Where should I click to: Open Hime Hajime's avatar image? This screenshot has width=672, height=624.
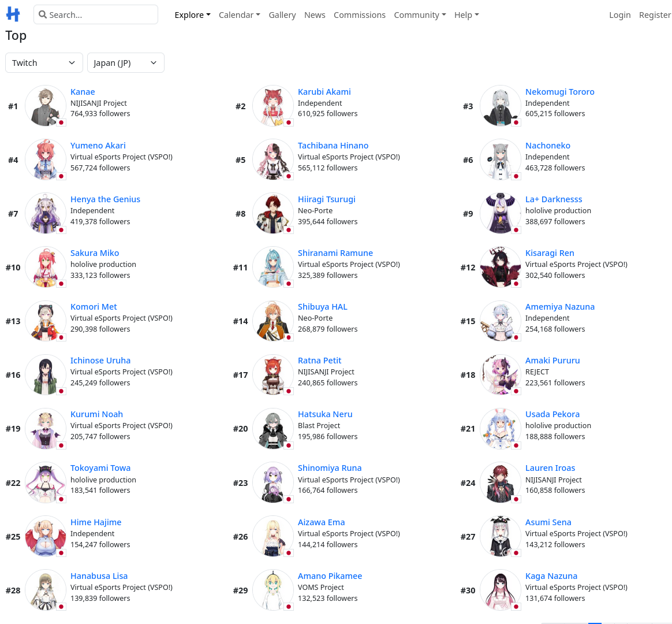point(46,536)
